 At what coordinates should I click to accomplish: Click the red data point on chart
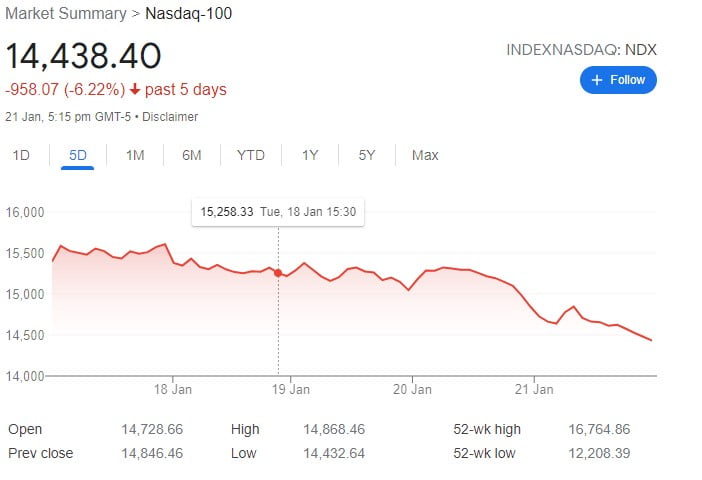coord(278,273)
